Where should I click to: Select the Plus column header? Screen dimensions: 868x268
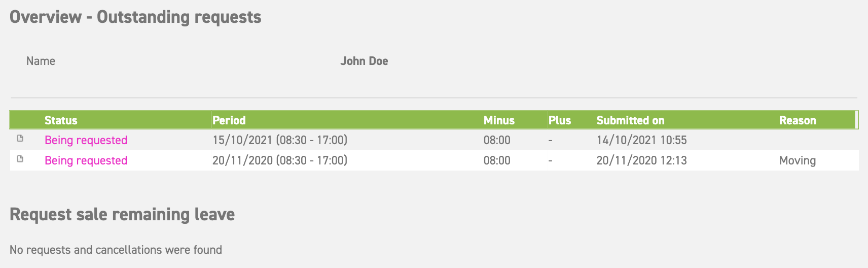(560, 120)
